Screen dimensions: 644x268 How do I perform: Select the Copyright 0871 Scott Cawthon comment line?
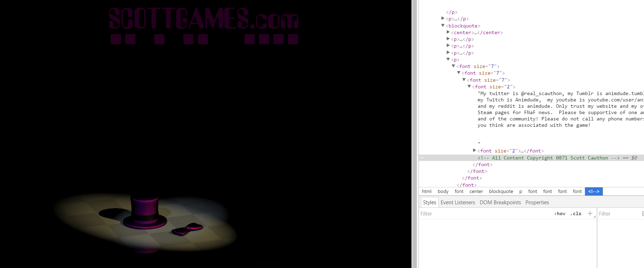pyautogui.click(x=548, y=158)
